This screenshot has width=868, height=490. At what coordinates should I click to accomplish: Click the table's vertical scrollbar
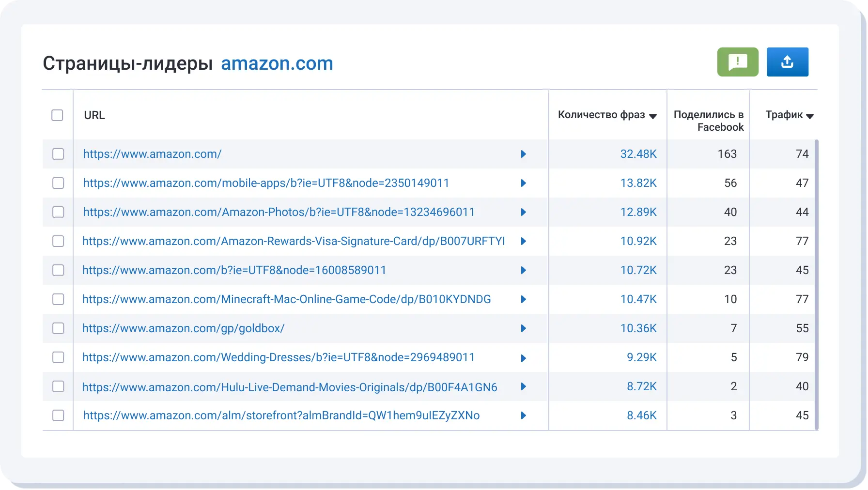[817, 285]
